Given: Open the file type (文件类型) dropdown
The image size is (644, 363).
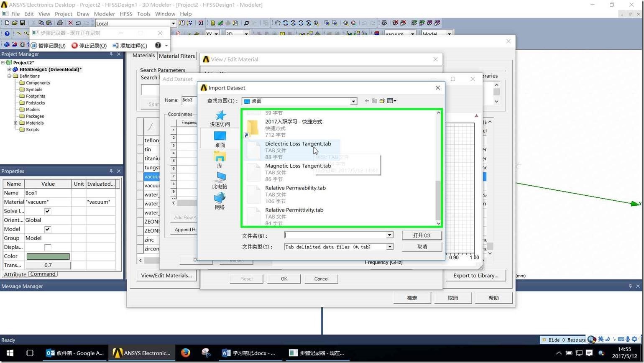Looking at the screenshot, I should click(x=389, y=247).
